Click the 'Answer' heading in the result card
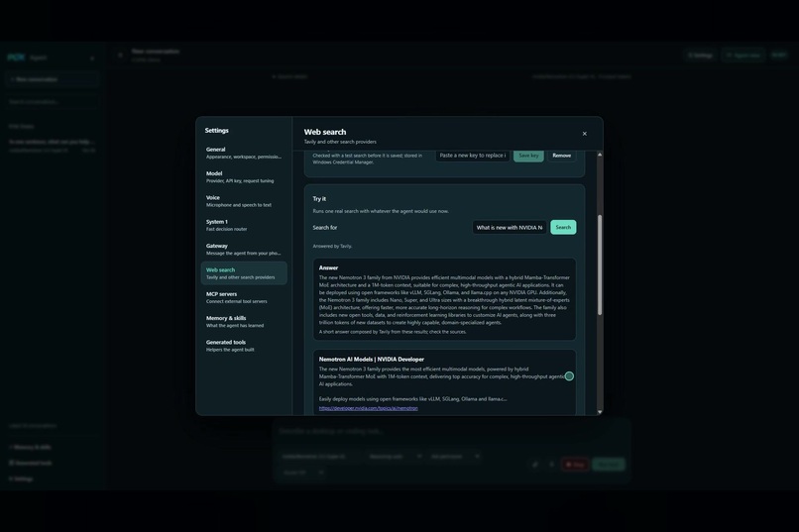 click(x=329, y=267)
